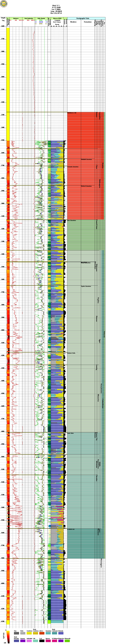Click the Towanda Limestone member label
The image size is (137, 644).
[x=73, y=167]
